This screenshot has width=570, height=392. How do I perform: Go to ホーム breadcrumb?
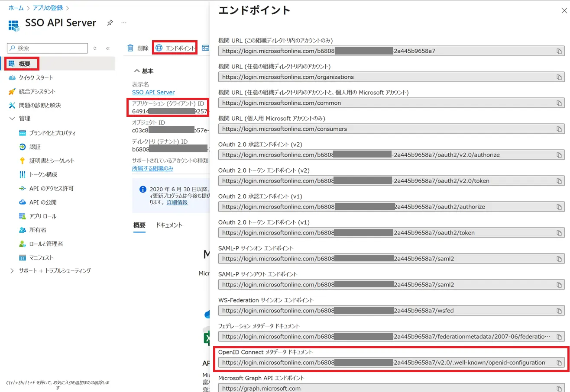pyautogui.click(x=16, y=8)
